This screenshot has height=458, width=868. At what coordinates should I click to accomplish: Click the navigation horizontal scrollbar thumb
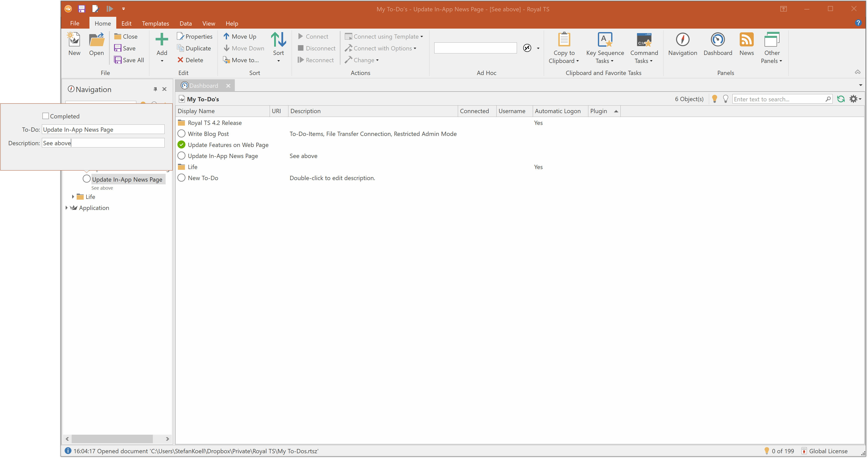point(112,439)
